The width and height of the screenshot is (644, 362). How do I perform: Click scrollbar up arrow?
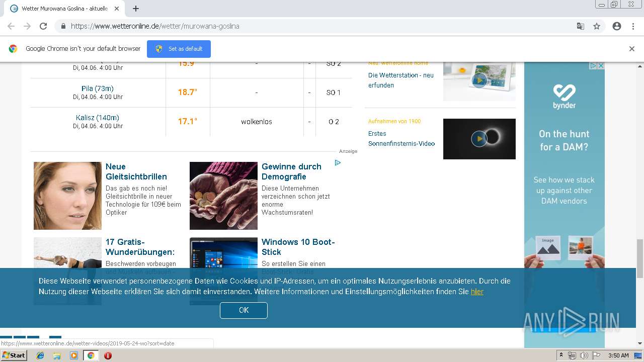click(640, 65)
